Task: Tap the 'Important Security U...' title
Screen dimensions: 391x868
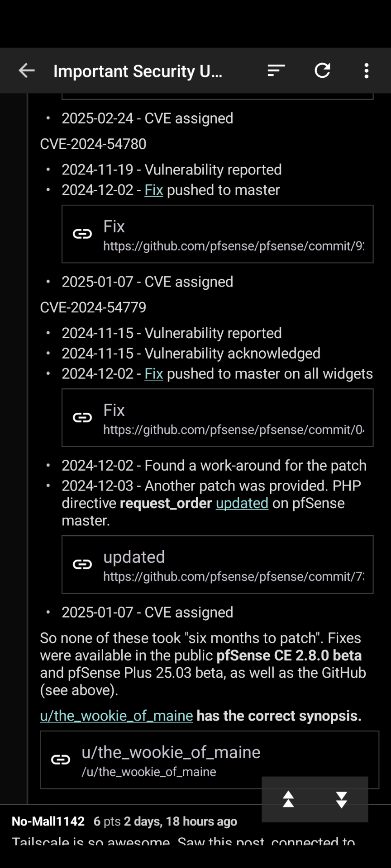Action: point(138,71)
